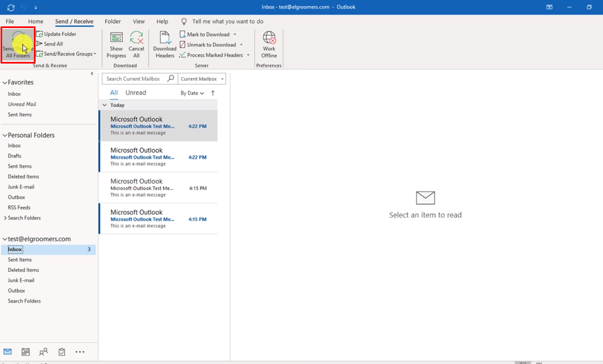
Task: Switch to Tasks view icon
Action: [x=61, y=352]
